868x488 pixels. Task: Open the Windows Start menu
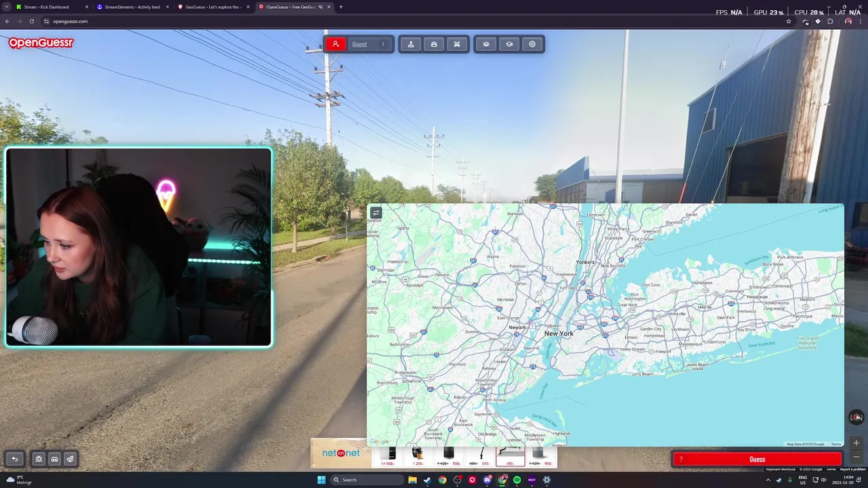coord(321,480)
